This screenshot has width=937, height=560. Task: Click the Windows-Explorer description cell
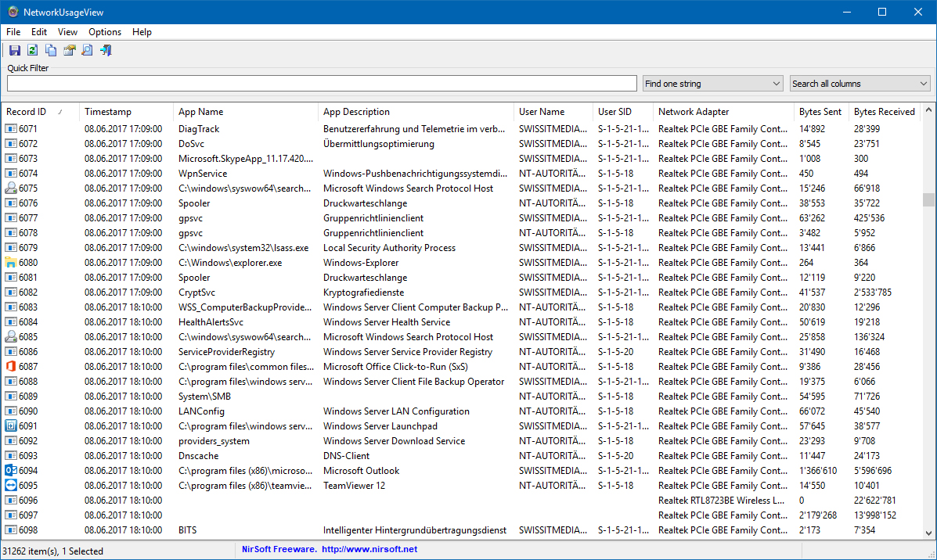click(x=361, y=263)
